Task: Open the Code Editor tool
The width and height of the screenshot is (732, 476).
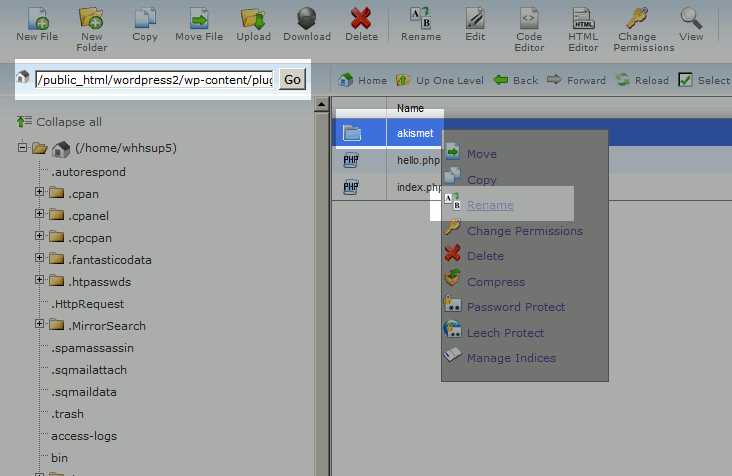Action: pos(529,18)
